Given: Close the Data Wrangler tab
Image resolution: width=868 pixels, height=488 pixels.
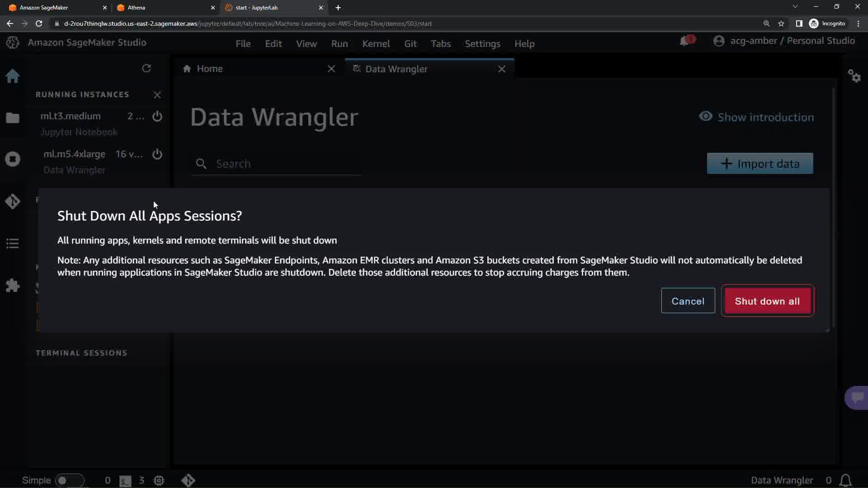Looking at the screenshot, I should click(502, 69).
